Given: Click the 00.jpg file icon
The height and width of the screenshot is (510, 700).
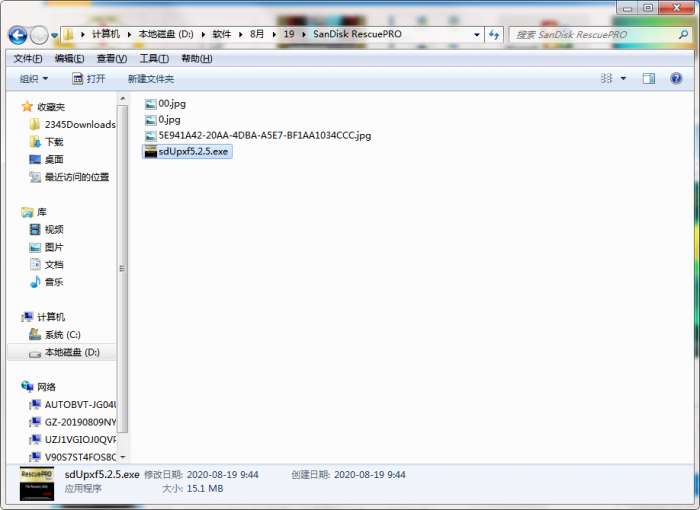Looking at the screenshot, I should [x=150, y=104].
